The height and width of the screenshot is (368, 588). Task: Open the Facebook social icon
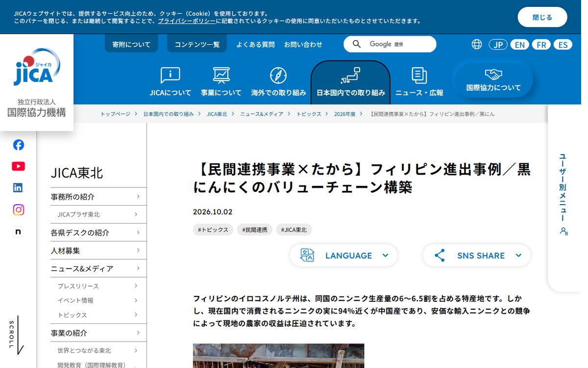tap(18, 145)
